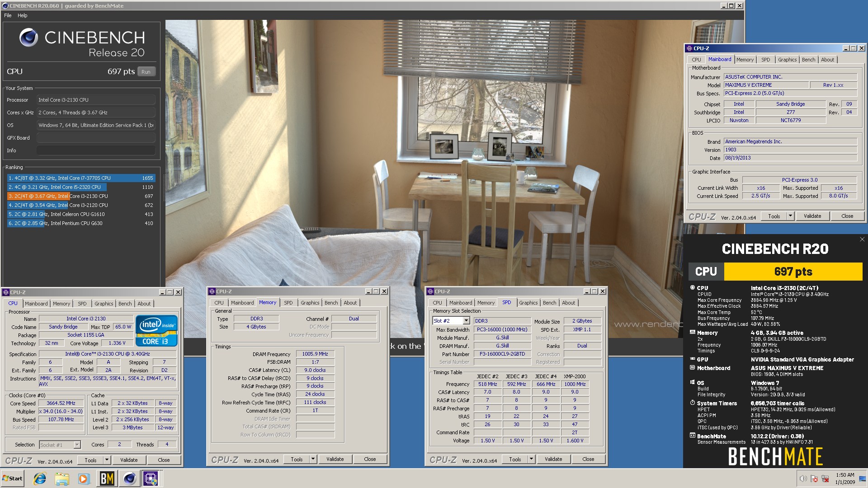Open the Cinebench File menu
This screenshot has height=488, width=868.
coord(8,15)
